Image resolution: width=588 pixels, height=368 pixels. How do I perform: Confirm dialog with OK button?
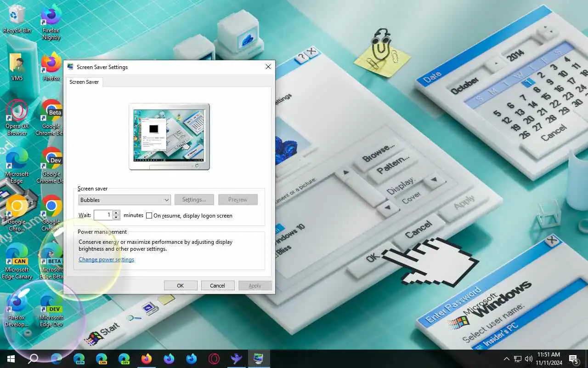[181, 286]
